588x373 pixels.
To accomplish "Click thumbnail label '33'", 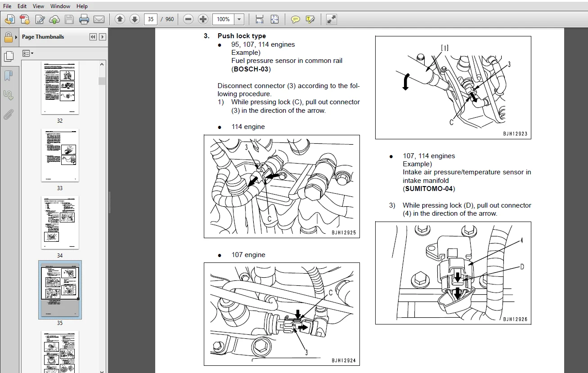I will pos(60,188).
